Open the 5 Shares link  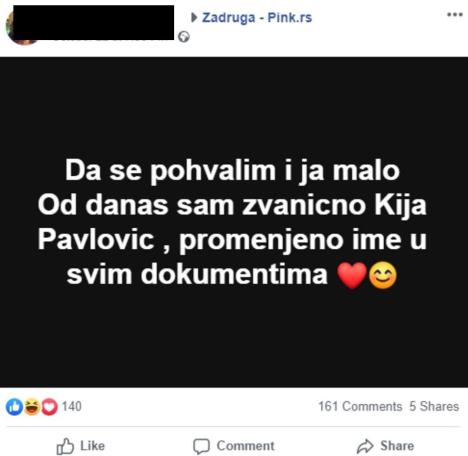(x=434, y=406)
